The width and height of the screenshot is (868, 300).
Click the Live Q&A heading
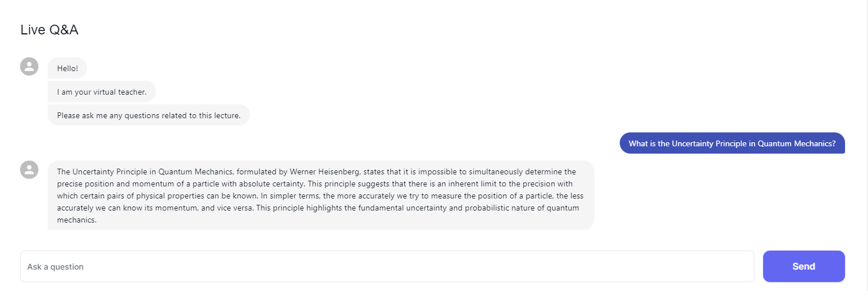(49, 30)
